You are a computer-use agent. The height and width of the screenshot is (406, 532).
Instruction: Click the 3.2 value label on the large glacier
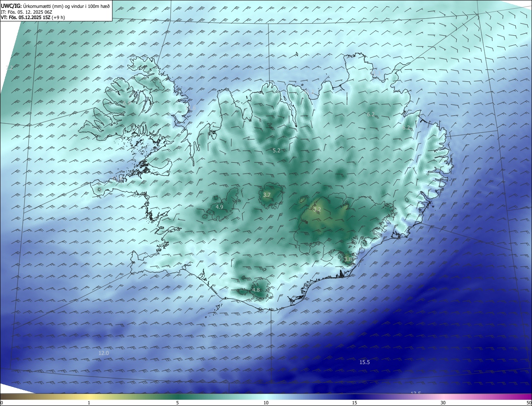[x=317, y=210]
